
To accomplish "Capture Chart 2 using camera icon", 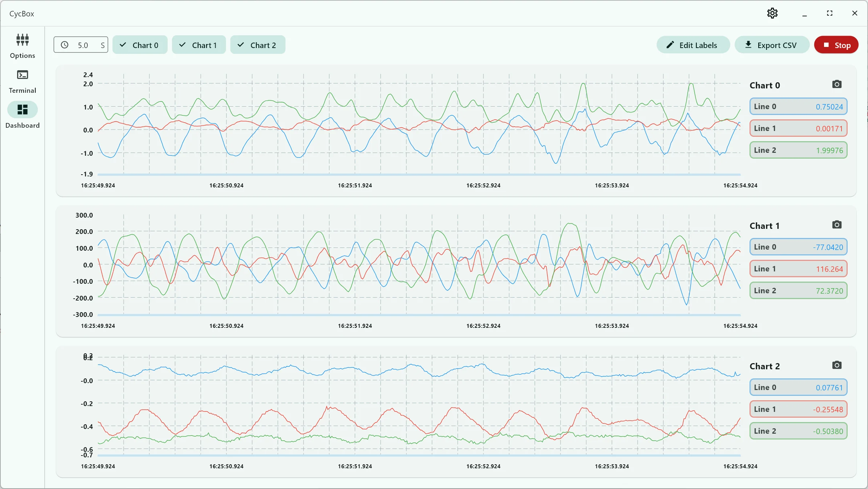I will coord(837,365).
